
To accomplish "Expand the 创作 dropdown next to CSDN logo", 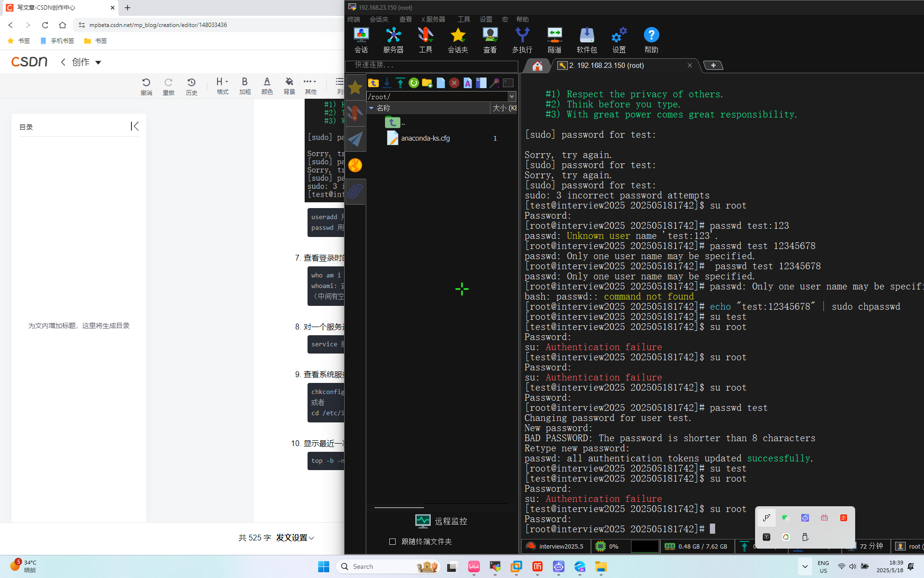I will [x=98, y=62].
